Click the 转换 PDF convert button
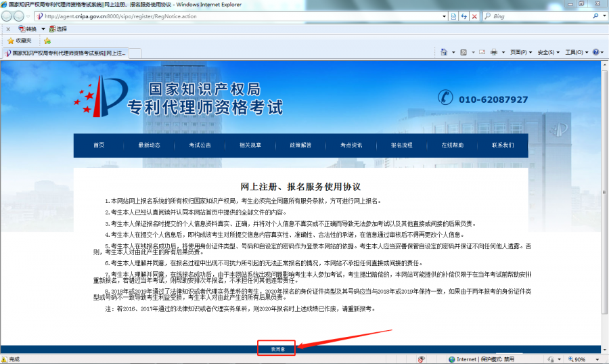 [x=28, y=29]
